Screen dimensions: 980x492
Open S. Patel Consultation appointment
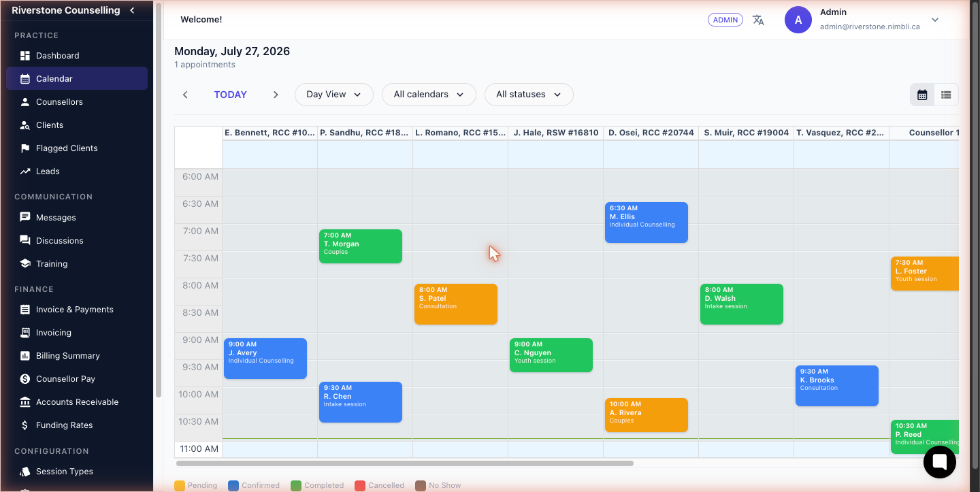click(x=456, y=304)
